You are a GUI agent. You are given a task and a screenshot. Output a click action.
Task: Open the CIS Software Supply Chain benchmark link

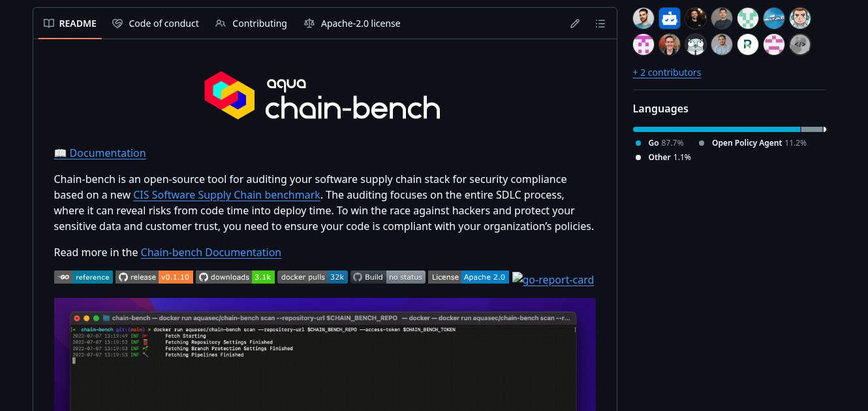click(x=226, y=195)
